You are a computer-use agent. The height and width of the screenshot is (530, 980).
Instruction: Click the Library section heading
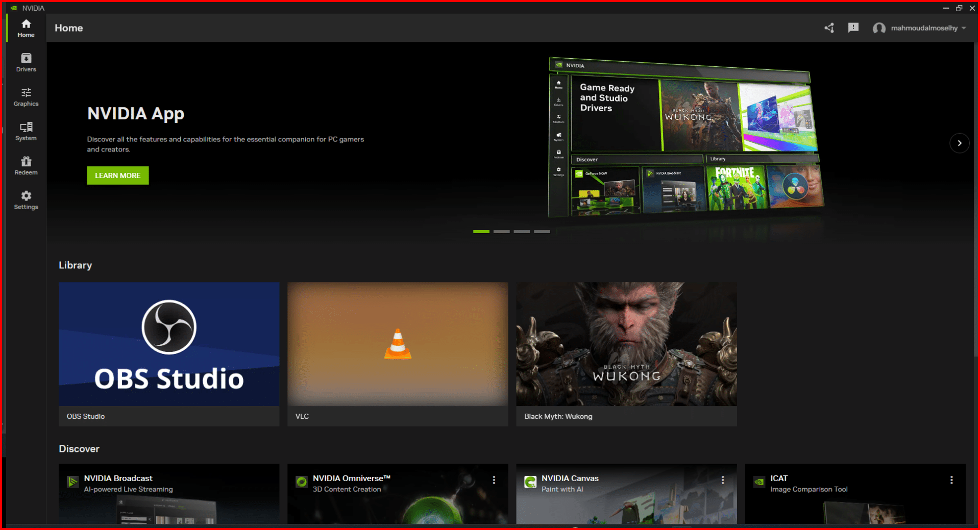[x=76, y=265]
